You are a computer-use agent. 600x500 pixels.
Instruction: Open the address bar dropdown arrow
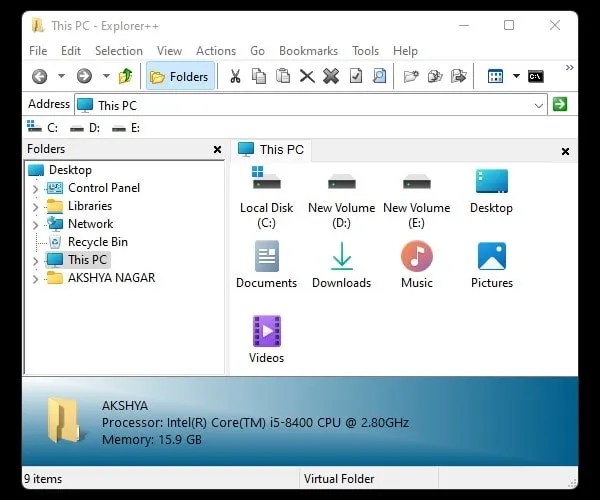tap(538, 105)
